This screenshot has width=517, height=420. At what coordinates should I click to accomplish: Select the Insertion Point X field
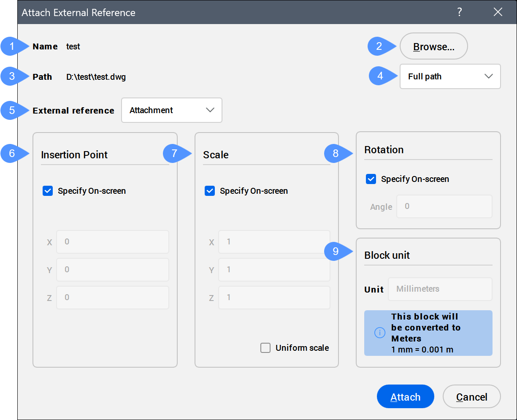point(112,242)
